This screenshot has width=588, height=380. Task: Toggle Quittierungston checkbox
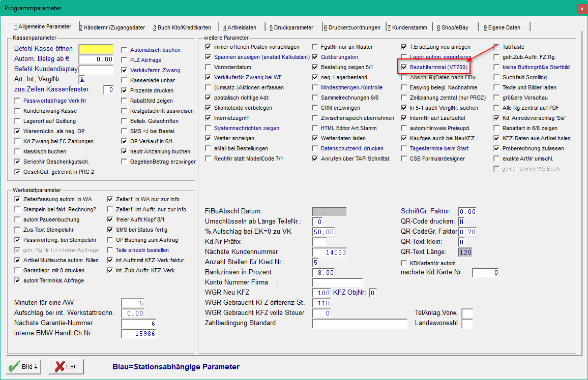pos(315,57)
